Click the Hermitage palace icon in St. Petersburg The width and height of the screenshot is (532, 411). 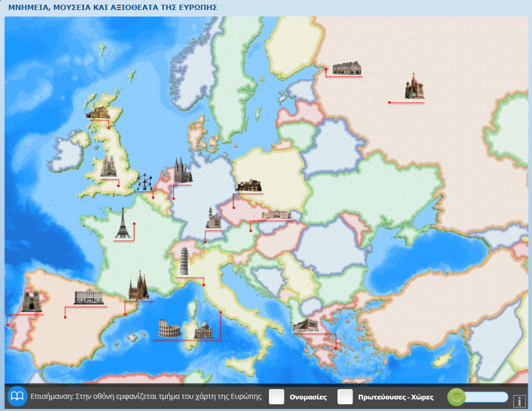pyautogui.click(x=347, y=68)
